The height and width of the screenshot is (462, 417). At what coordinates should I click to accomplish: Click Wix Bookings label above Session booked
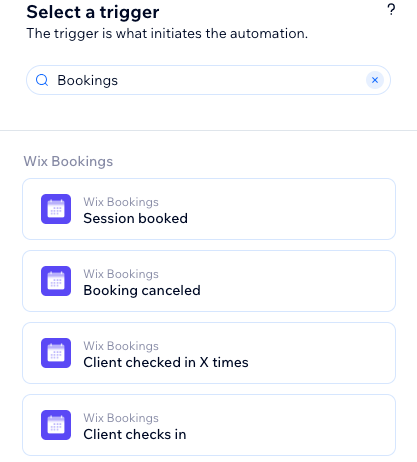tap(121, 202)
